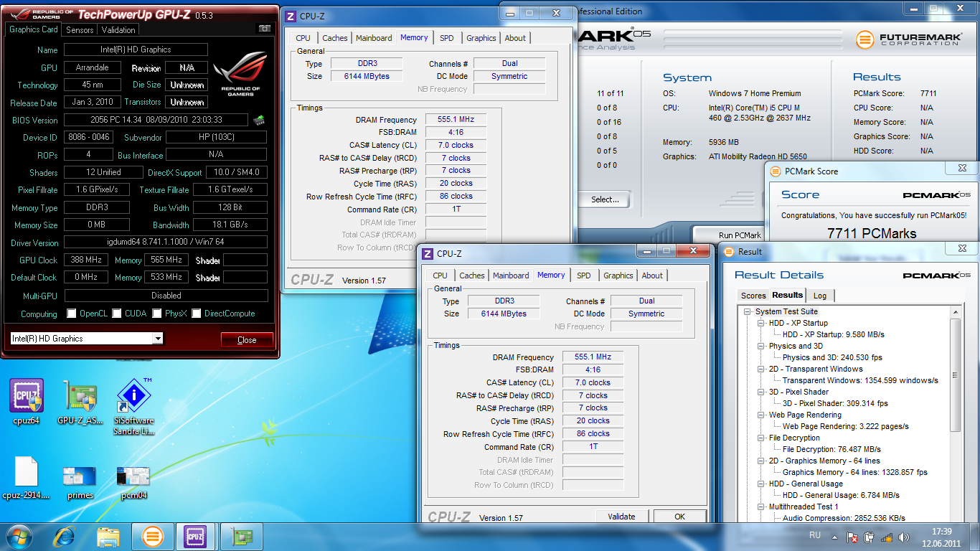Enable the CUDA checkbox
980x551 pixels.
pos(116,314)
